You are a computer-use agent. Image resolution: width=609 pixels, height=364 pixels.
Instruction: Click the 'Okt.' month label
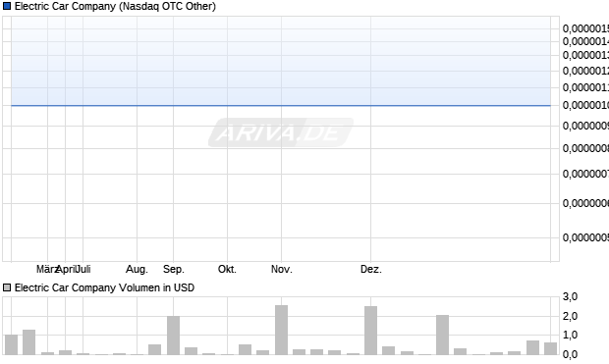[227, 269]
